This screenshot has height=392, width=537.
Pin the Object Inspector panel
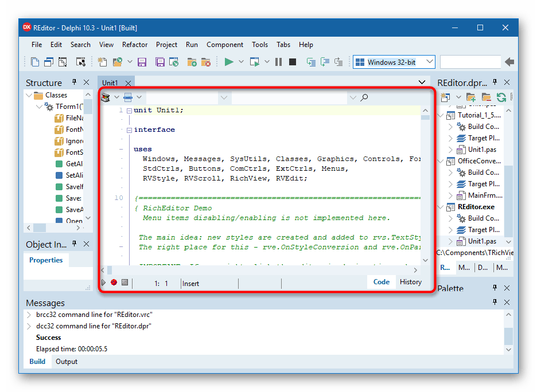pyautogui.click(x=75, y=244)
